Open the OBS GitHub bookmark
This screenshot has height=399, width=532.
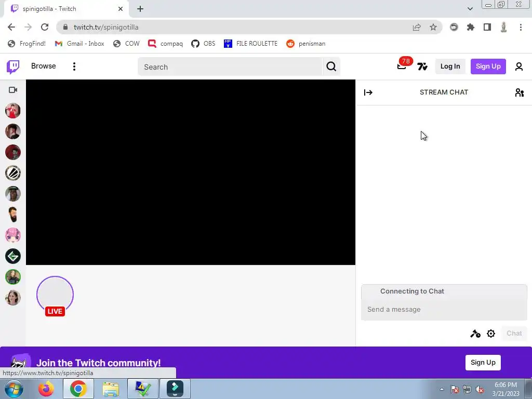tap(203, 44)
